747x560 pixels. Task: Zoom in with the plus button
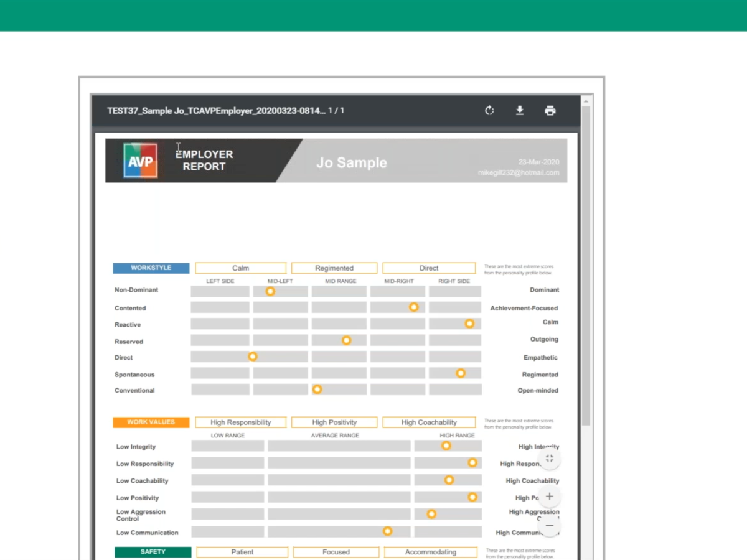(549, 497)
